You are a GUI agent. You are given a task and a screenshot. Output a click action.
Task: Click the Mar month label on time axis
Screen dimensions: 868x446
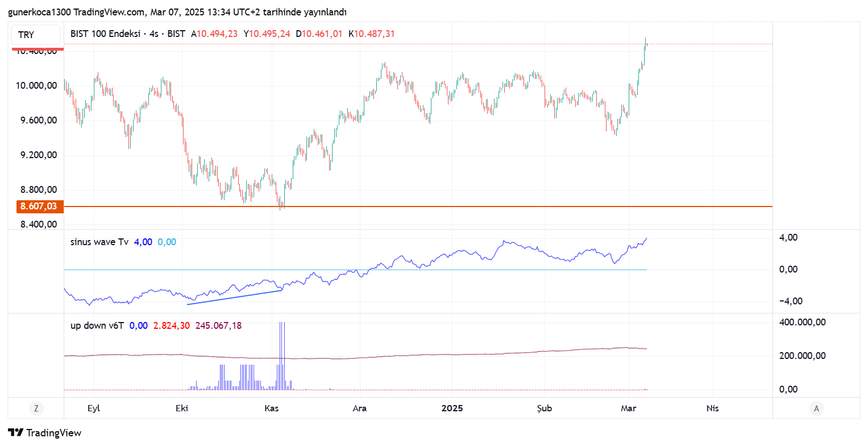point(628,408)
